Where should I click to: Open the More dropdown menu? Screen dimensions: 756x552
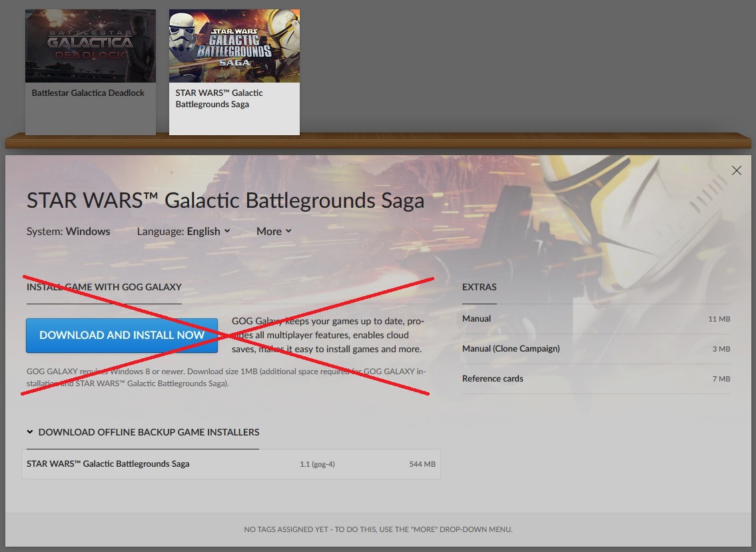point(274,232)
